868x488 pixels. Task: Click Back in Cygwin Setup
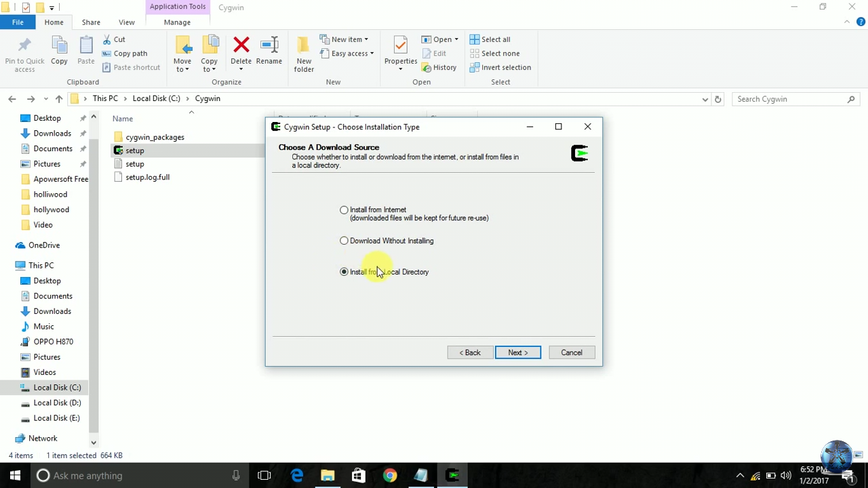click(470, 352)
